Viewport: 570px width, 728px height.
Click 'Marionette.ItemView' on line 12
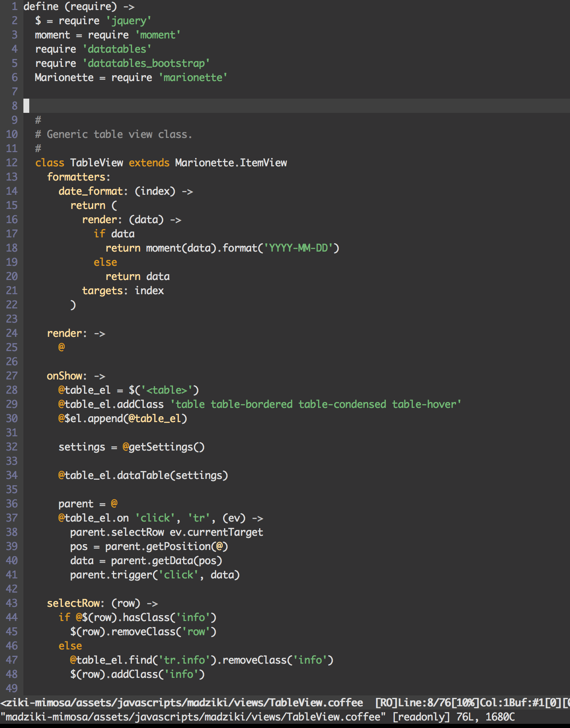pyautogui.click(x=231, y=163)
